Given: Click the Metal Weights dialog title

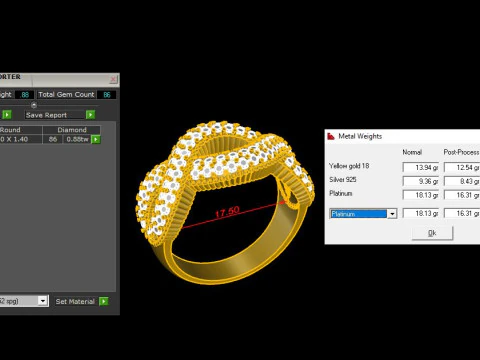Looking at the screenshot, I should point(360,136).
